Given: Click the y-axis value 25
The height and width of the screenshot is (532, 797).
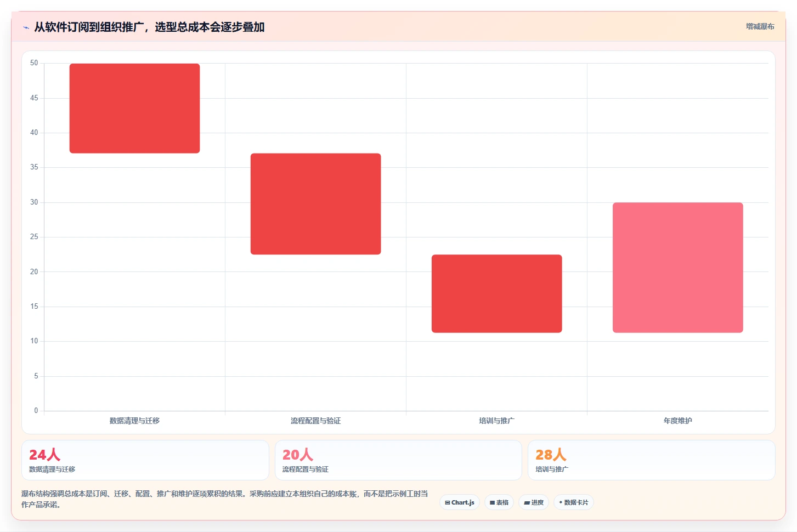Looking at the screenshot, I should point(34,237).
